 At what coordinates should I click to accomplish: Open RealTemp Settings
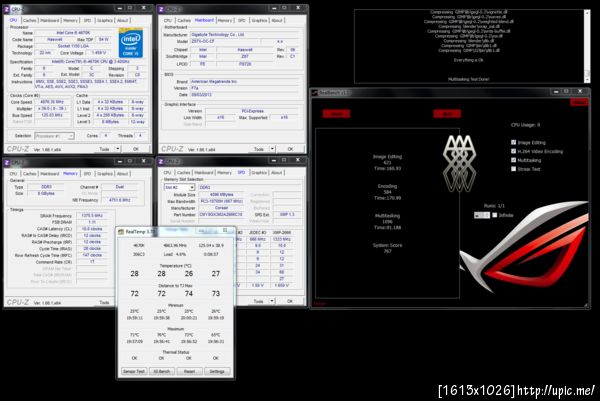[217, 372]
